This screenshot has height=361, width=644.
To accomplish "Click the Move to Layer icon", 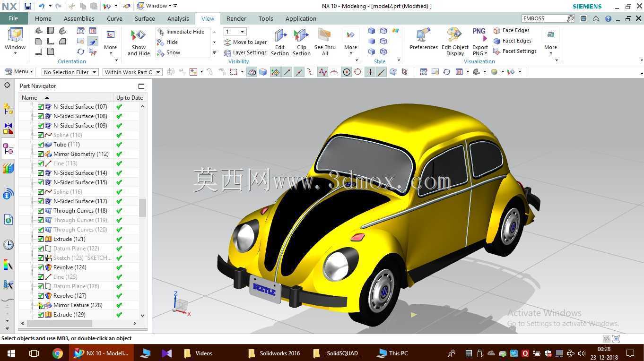I will pos(227,42).
